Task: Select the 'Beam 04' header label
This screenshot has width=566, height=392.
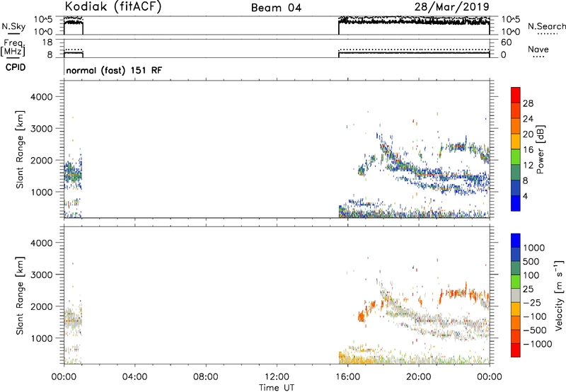Action: (276, 8)
